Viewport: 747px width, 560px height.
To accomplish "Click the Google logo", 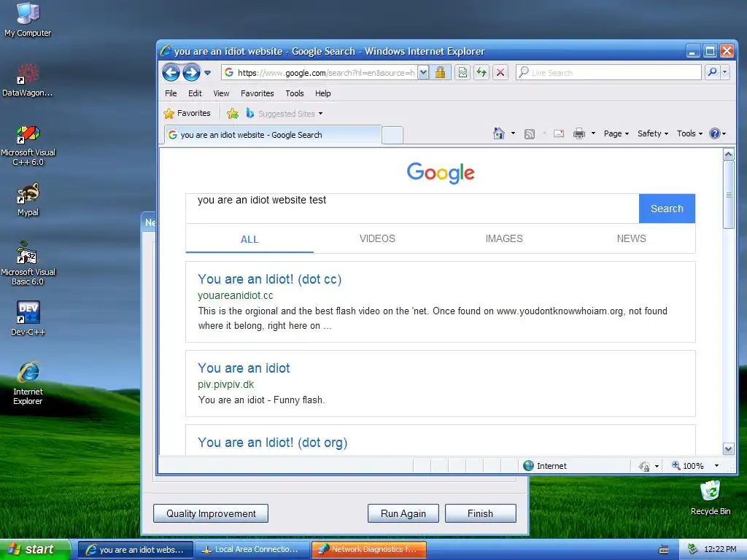I will click(440, 173).
